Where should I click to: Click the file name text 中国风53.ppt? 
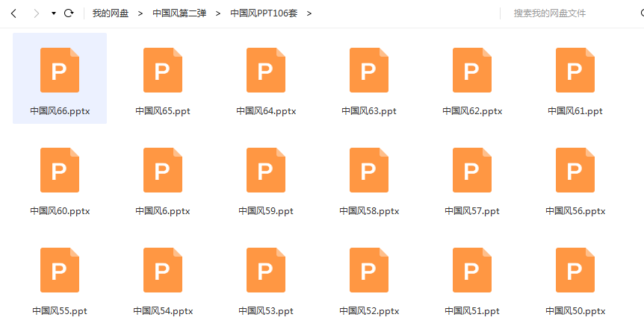point(266,311)
